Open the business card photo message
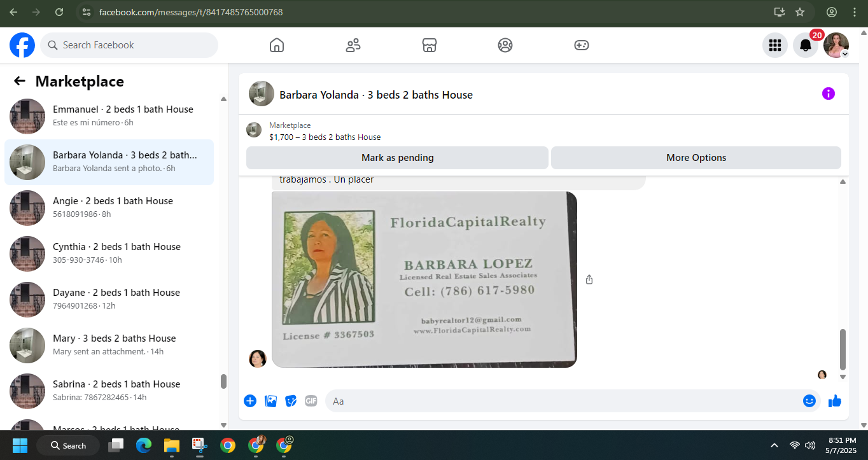The height and width of the screenshot is (460, 868). coord(424,279)
